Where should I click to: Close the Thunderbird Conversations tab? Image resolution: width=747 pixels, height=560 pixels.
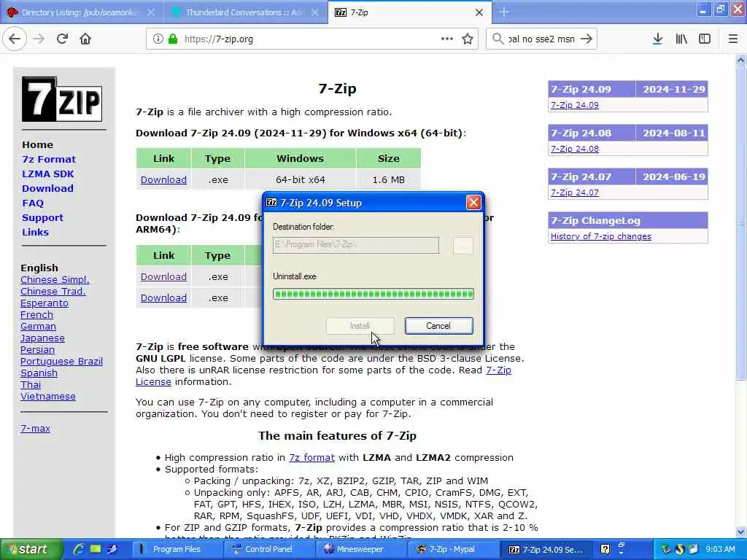315,12
